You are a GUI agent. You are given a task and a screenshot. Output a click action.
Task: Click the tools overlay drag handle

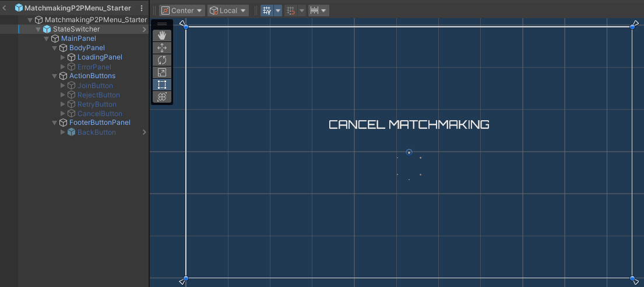[x=162, y=24]
